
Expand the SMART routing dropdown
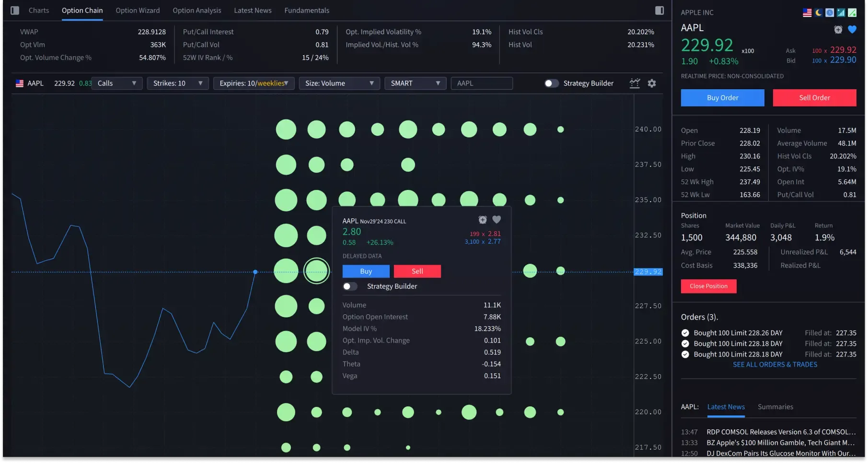[x=415, y=83]
